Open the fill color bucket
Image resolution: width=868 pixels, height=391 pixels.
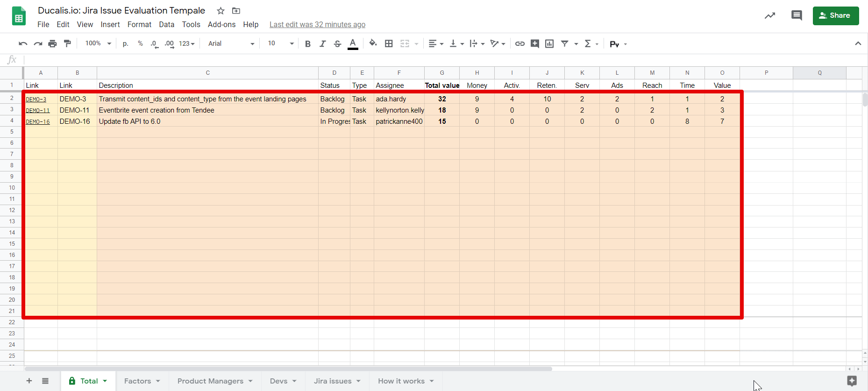[373, 43]
